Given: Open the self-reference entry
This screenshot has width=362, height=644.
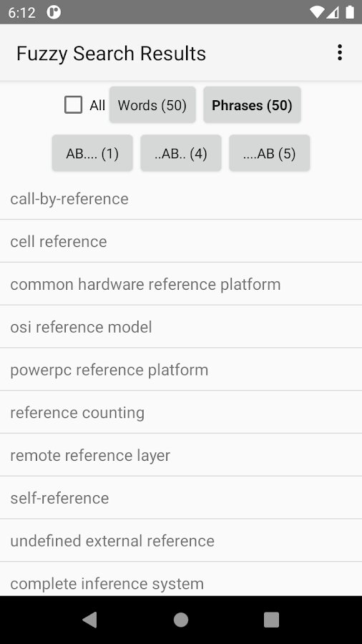Looking at the screenshot, I should tap(181, 497).
